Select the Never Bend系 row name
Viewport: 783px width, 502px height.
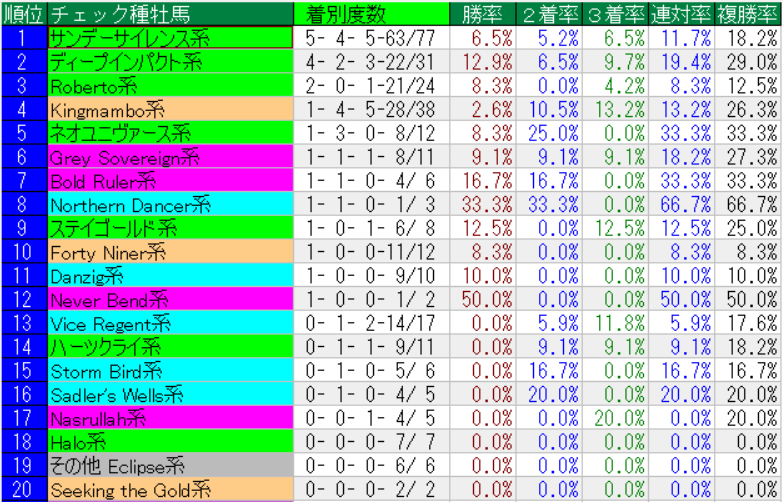tap(169, 300)
